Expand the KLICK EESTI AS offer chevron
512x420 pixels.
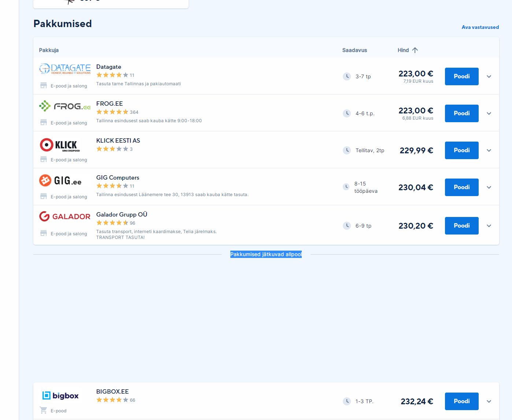point(489,150)
